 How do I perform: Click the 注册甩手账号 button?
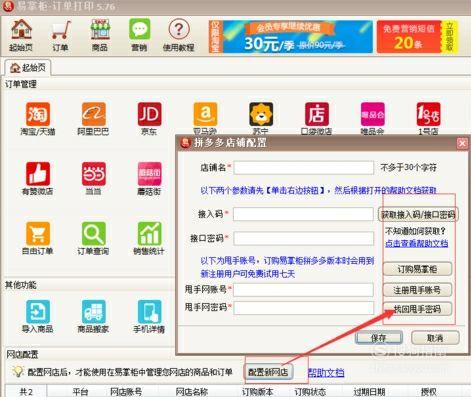417,290
